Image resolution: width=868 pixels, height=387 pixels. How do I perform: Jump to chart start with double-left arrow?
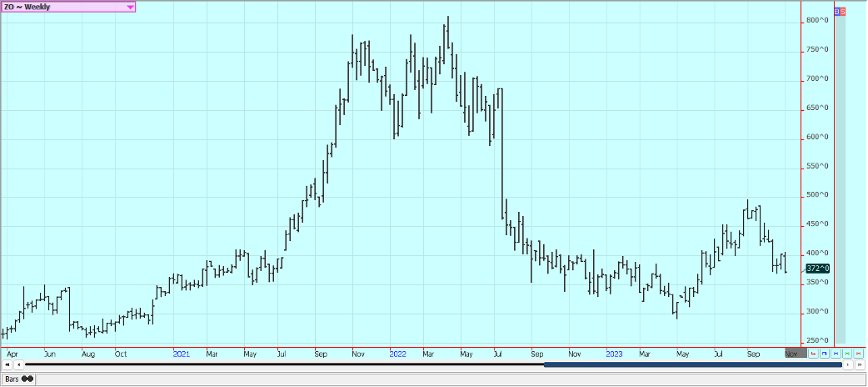[x=7, y=364]
